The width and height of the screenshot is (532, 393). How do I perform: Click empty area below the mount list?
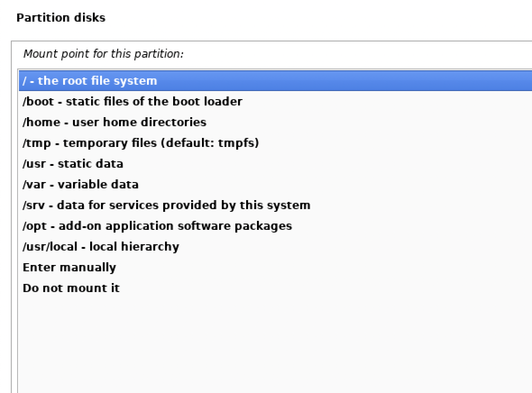271,343
